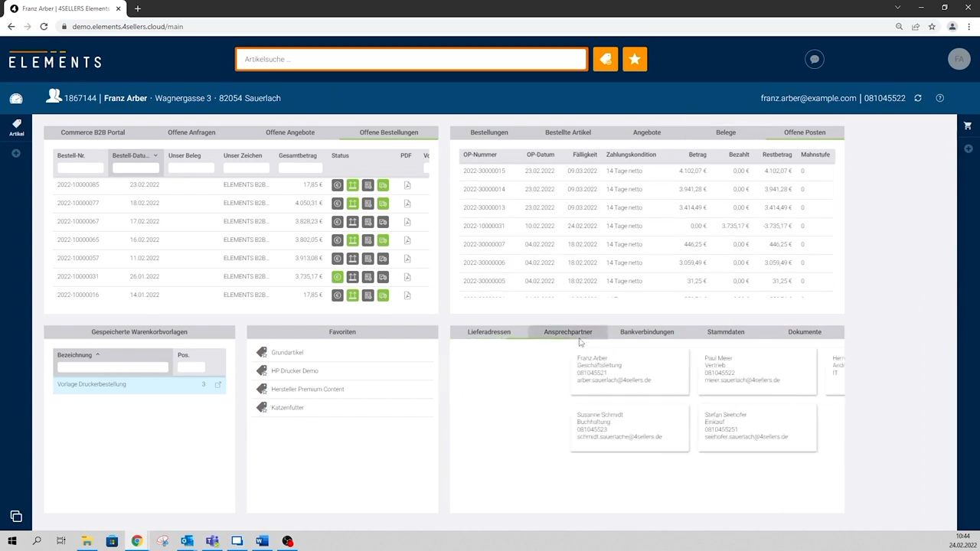Open the Bestellte Artikel tab

coord(567,132)
